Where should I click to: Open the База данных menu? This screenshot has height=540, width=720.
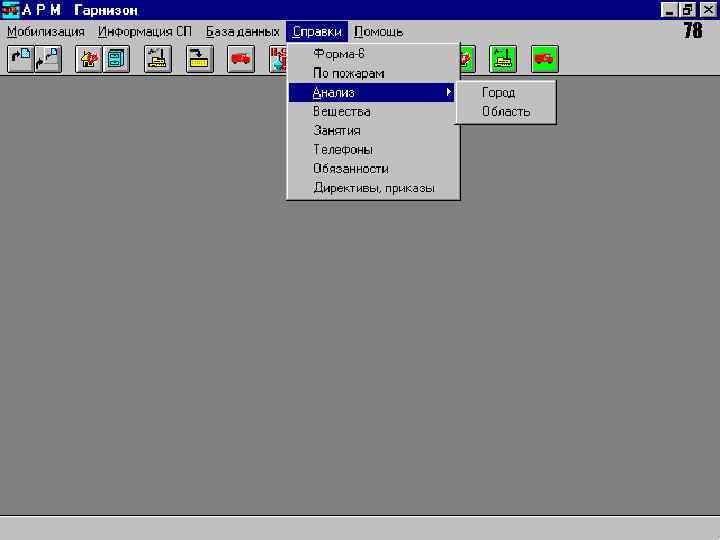[x=242, y=32]
